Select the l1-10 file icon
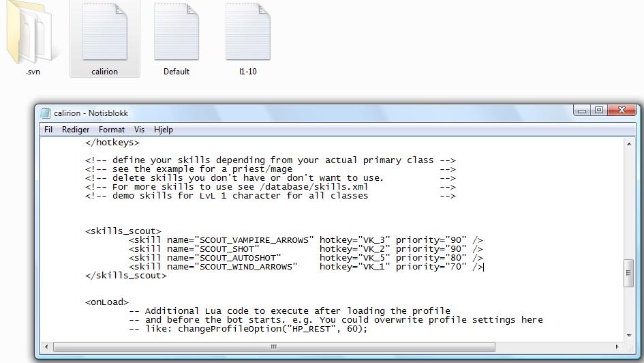This screenshot has height=363, width=644. pyautogui.click(x=248, y=34)
